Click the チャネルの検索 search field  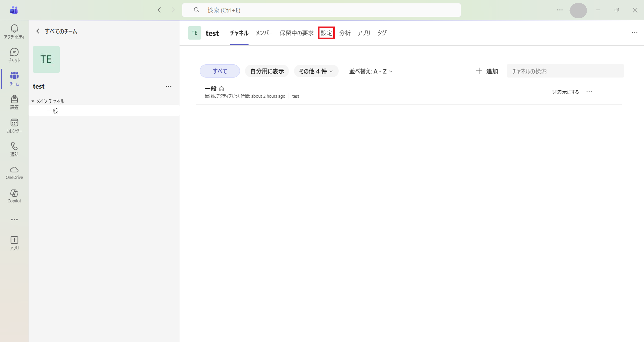(x=565, y=71)
